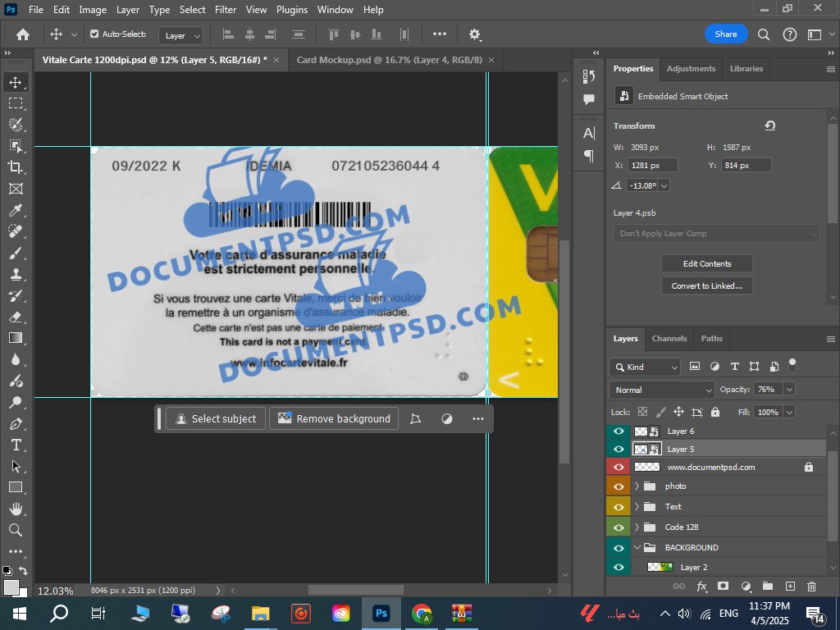Select the Blur tool
The width and height of the screenshot is (840, 630).
click(16, 359)
